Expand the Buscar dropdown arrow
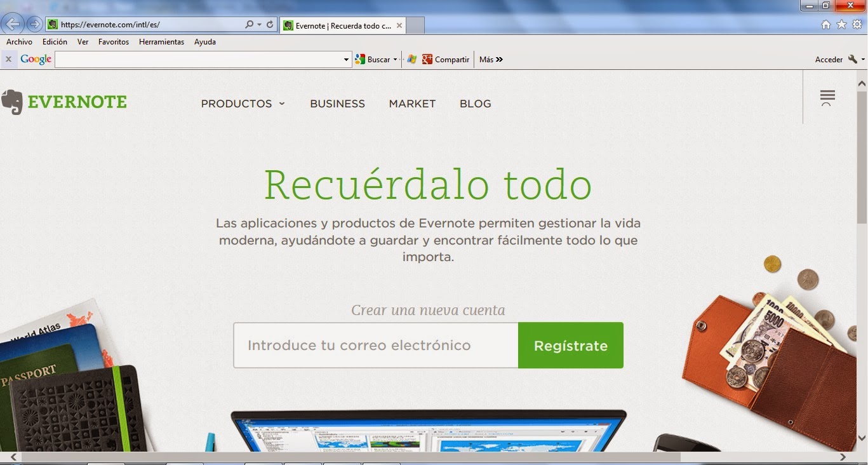 tap(395, 60)
